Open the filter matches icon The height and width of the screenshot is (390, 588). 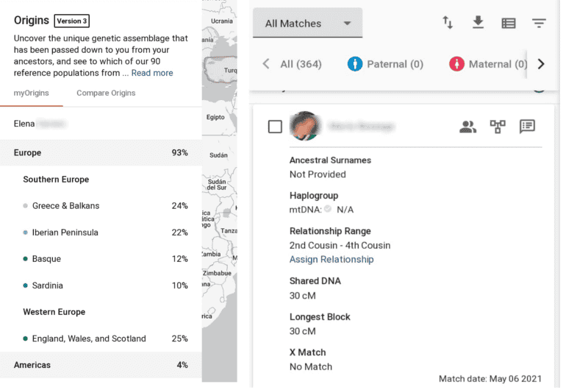539,23
